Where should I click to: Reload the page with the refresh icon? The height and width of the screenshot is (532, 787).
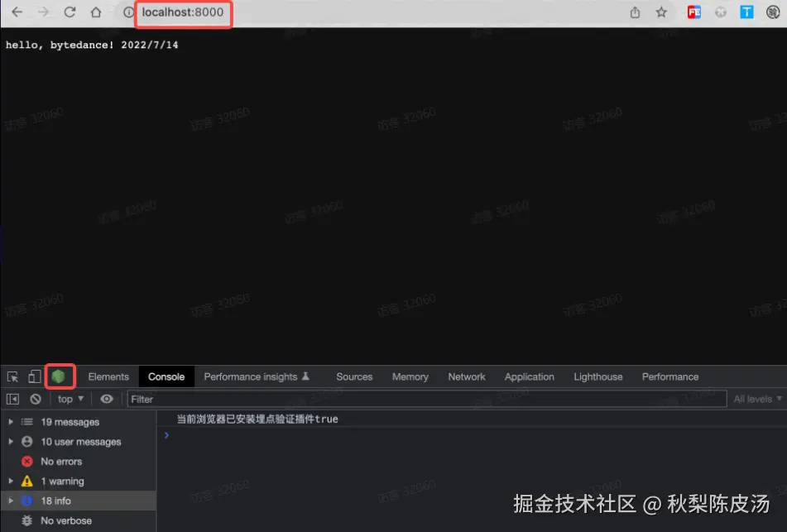(70, 12)
